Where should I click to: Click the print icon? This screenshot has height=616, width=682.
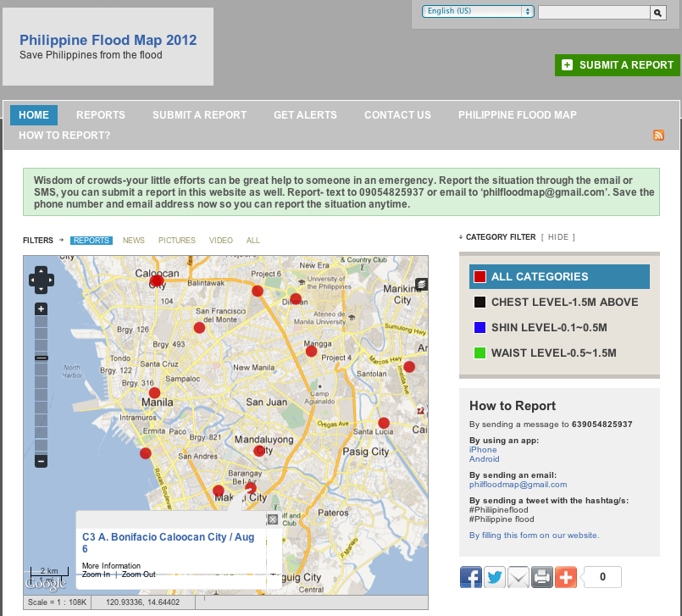pyautogui.click(x=542, y=577)
